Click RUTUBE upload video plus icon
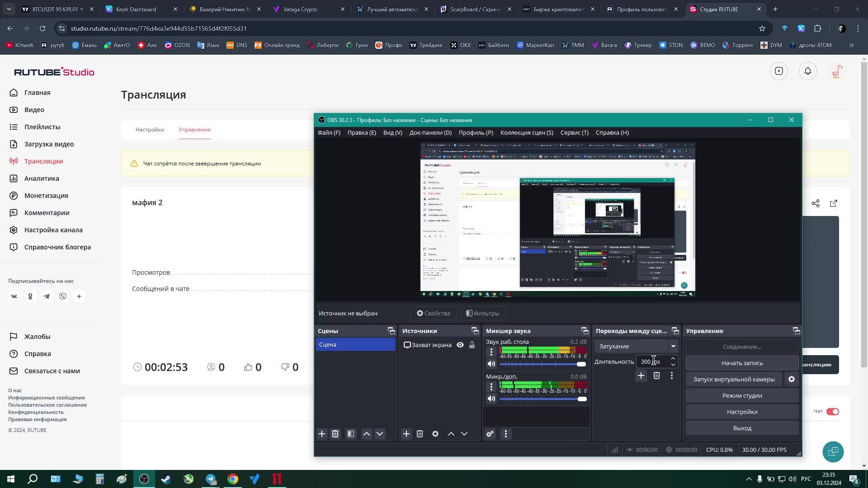 pos(779,71)
